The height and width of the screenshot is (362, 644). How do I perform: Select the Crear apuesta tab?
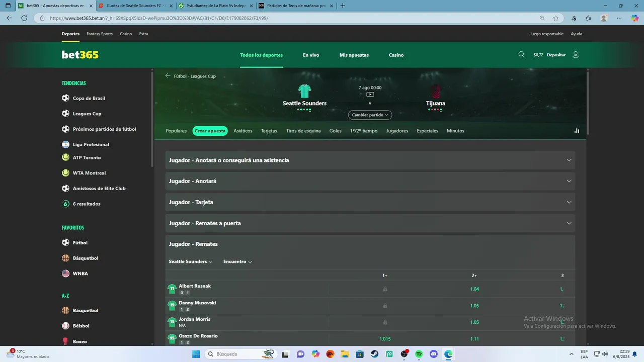[x=210, y=131]
